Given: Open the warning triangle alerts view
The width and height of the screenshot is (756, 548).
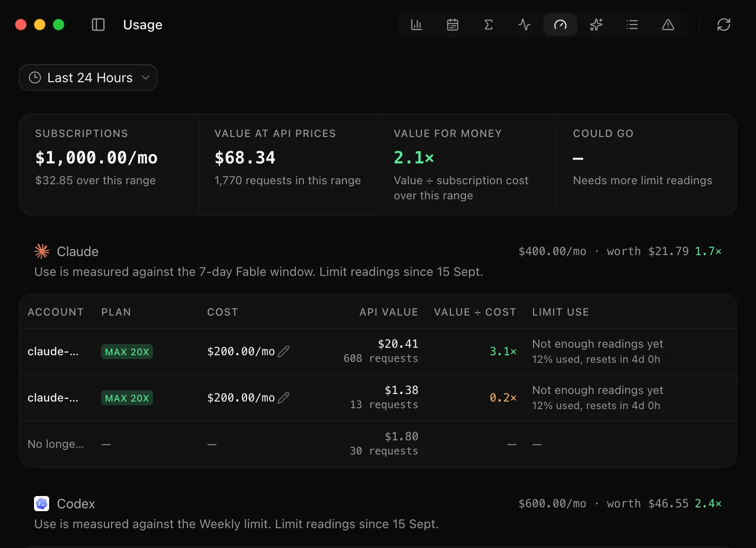Looking at the screenshot, I should (668, 25).
